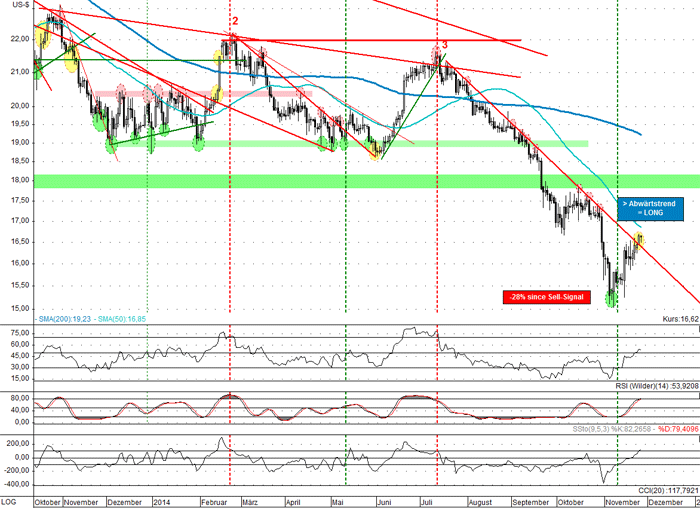Screen dimensions: 700x508
Task: Click the US-$ currency label at top left
Action: coord(21,5)
